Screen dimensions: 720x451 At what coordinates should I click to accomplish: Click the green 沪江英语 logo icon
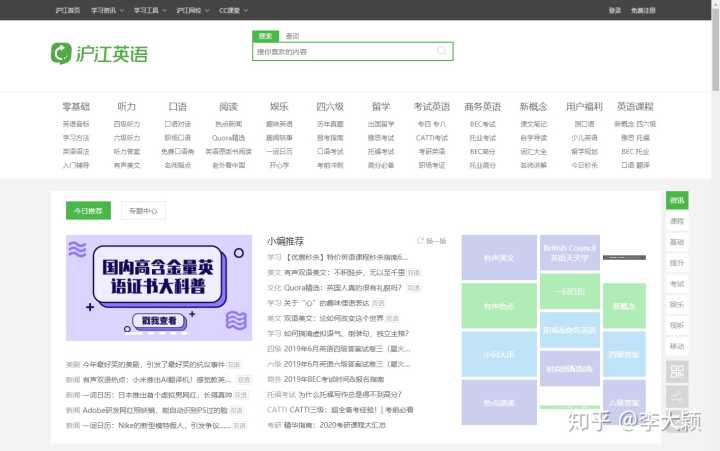point(61,53)
